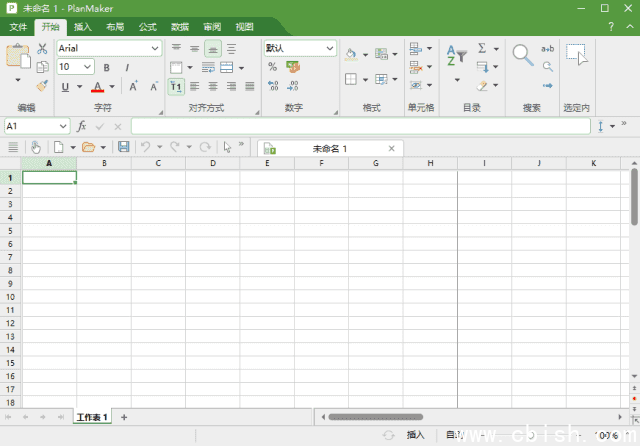The height and width of the screenshot is (446, 640).
Task: Open the Arial font name dropdown
Action: coord(155,48)
